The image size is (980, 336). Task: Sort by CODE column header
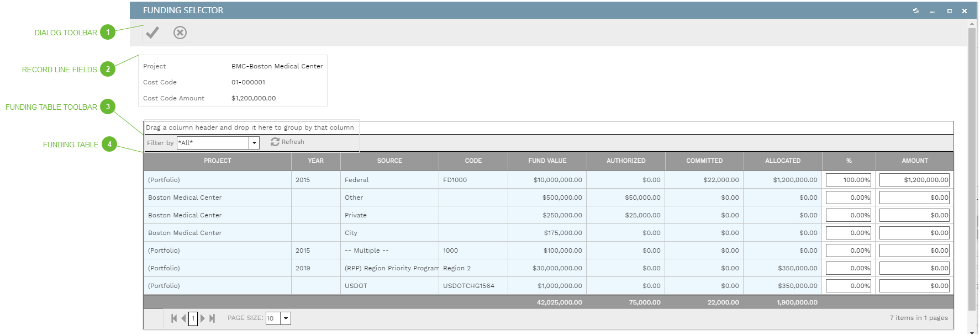473,161
